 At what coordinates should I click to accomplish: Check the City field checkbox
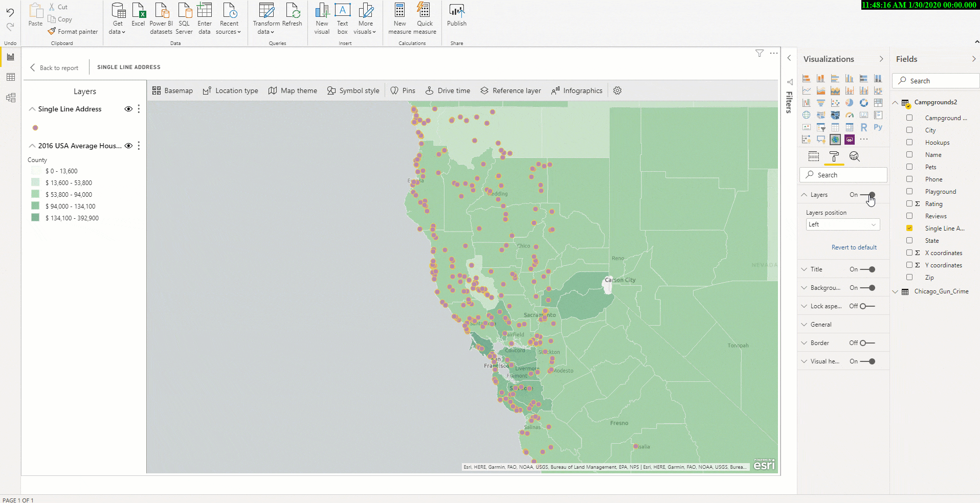click(x=909, y=130)
